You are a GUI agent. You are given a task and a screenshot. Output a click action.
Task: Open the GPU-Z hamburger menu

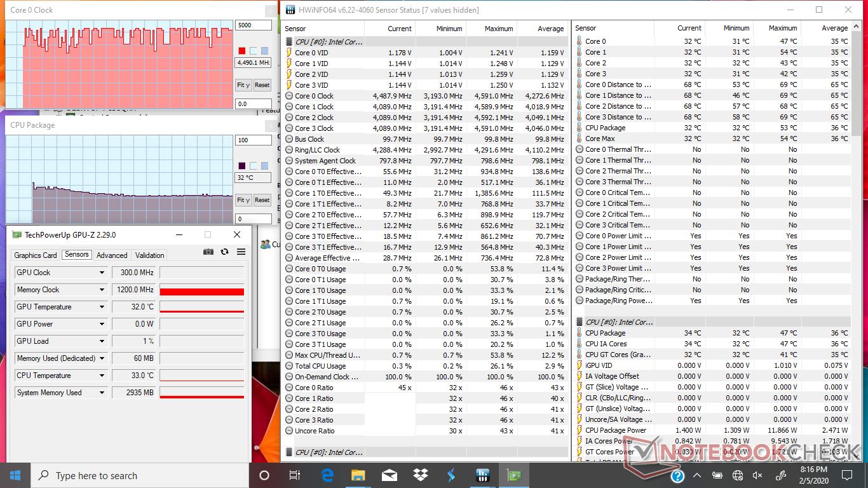pos(241,252)
